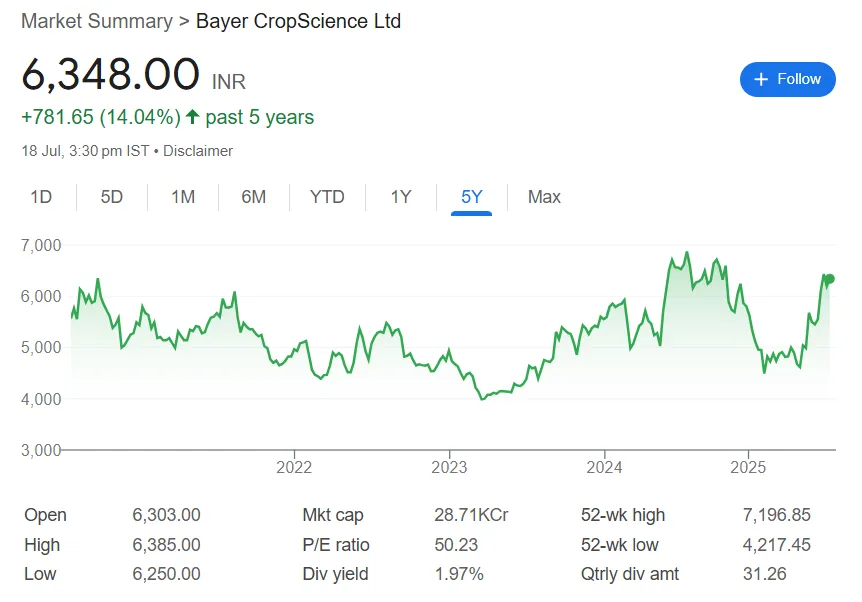Click the '18 Jul, 3:30 pm IST' timestamp
Image resolution: width=862 pixels, height=602 pixels.
(x=85, y=151)
